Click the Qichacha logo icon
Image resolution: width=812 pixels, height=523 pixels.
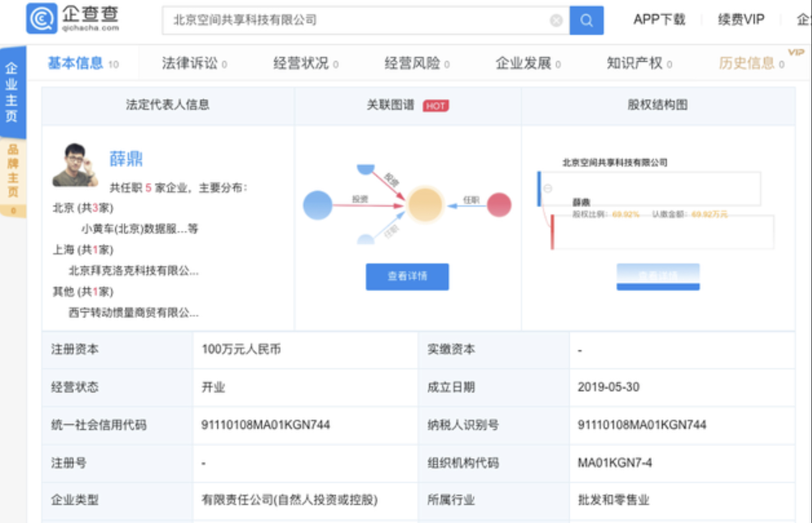click(x=42, y=19)
